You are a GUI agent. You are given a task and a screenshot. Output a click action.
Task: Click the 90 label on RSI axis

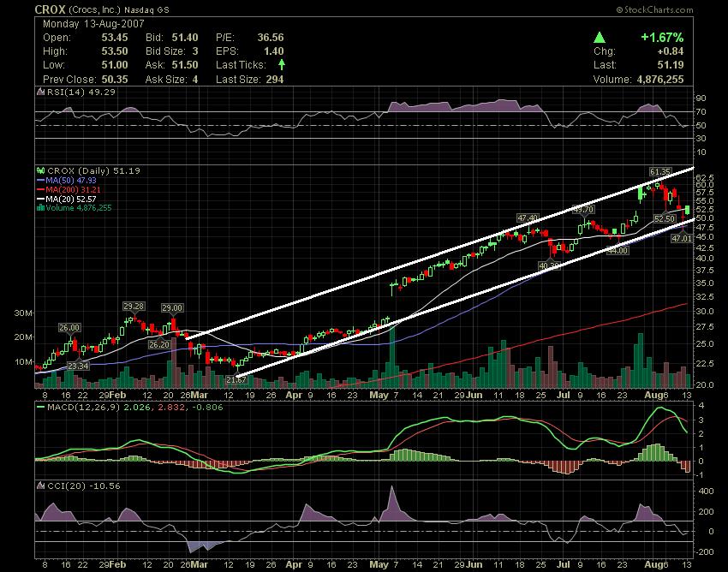pyautogui.click(x=701, y=98)
